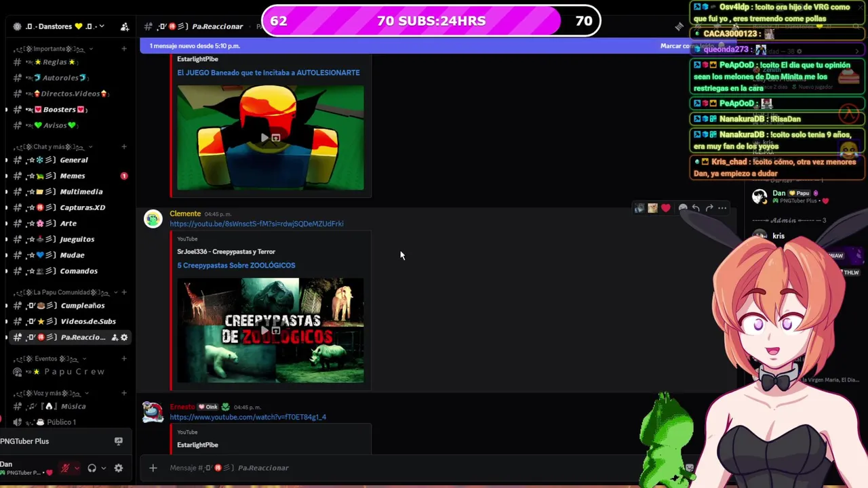The image size is (868, 488).
Task: Open user settings gear
Action: click(x=119, y=468)
